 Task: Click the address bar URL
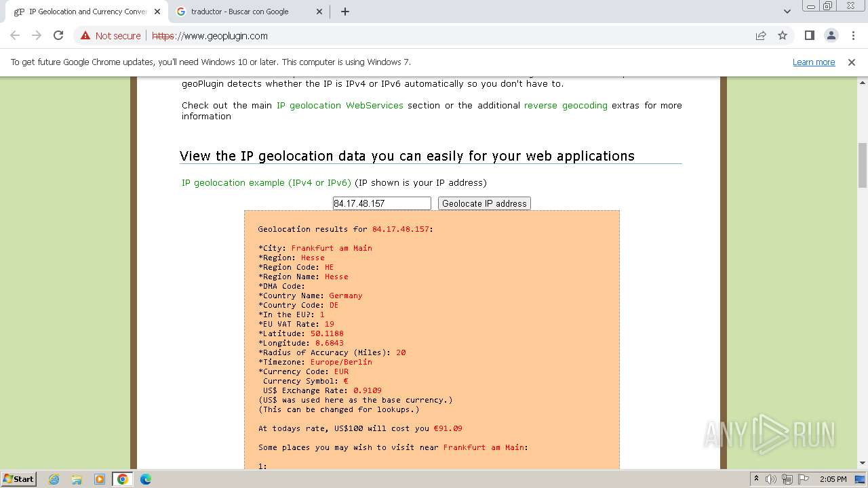[210, 36]
